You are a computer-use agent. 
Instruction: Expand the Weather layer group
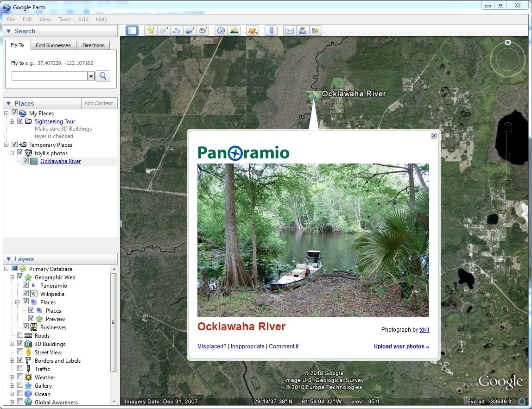click(x=12, y=378)
